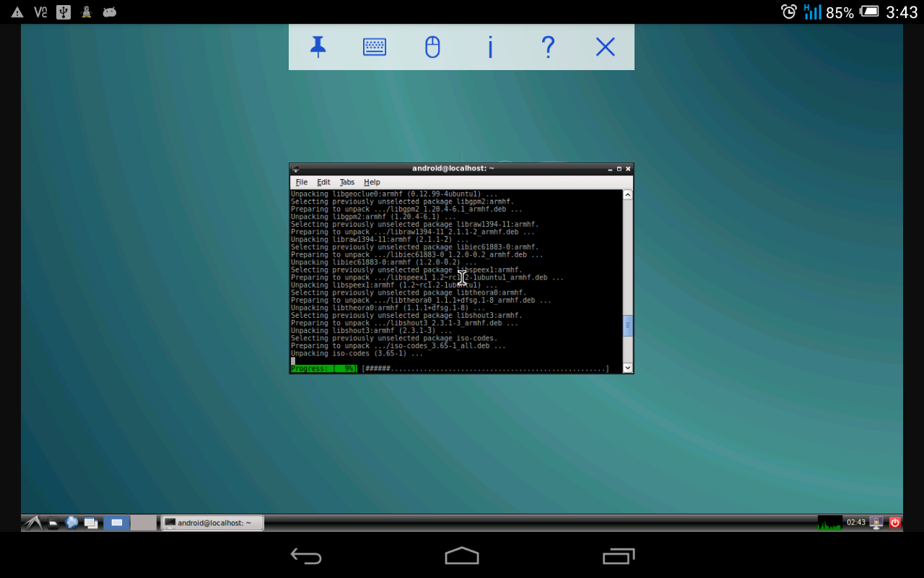This screenshot has width=924, height=578.
Task: Click android@localhost taskbar button
Action: (x=212, y=522)
